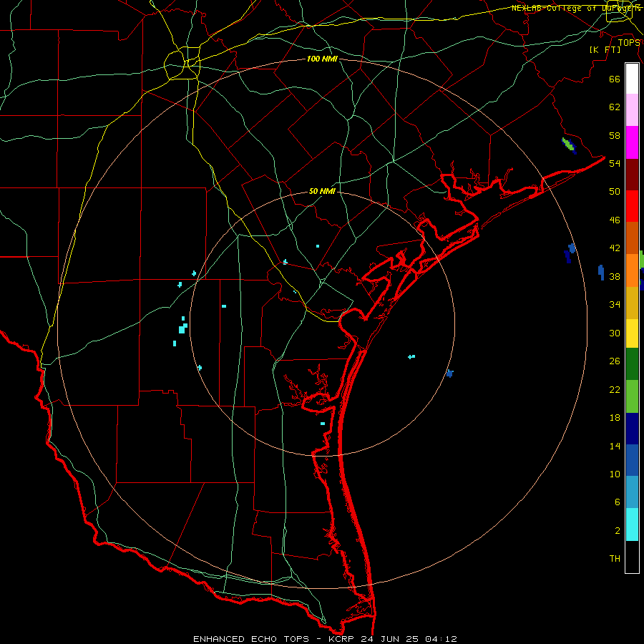Click the black TH legend swatch
This screenshot has height=644, width=644.
[x=632, y=557]
